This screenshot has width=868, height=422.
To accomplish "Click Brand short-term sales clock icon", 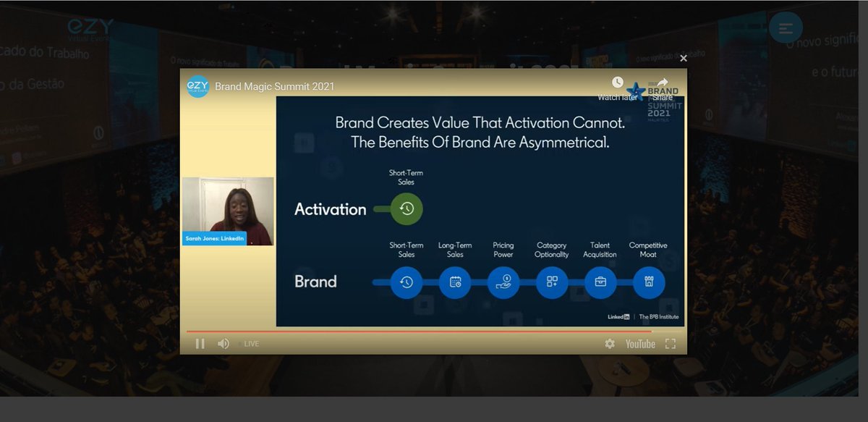I will 407,282.
